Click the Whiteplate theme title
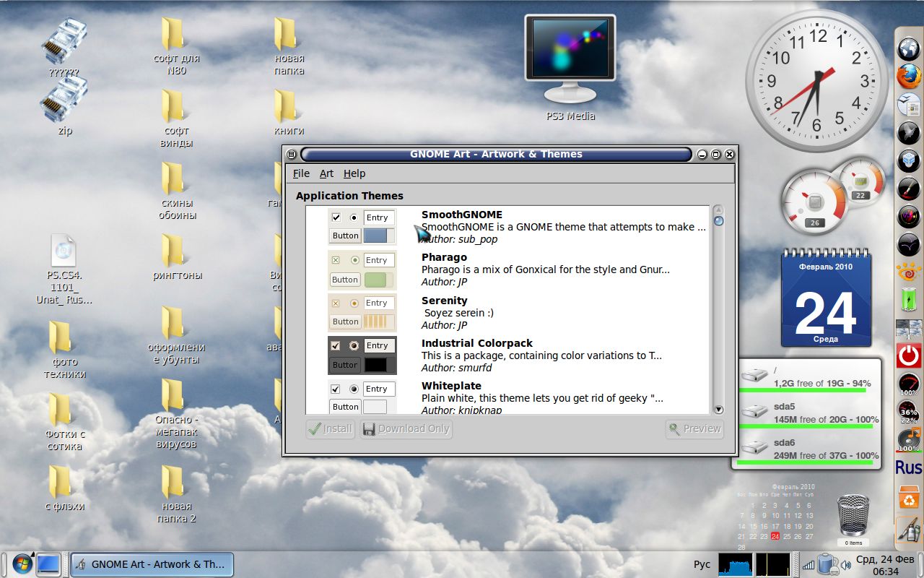Image resolution: width=924 pixels, height=578 pixels. [x=451, y=386]
